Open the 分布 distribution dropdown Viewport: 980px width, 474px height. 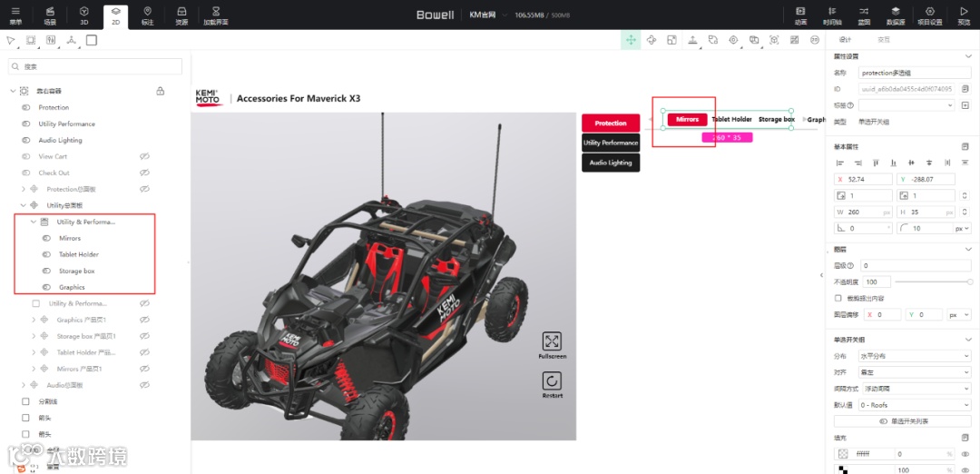[x=915, y=356]
